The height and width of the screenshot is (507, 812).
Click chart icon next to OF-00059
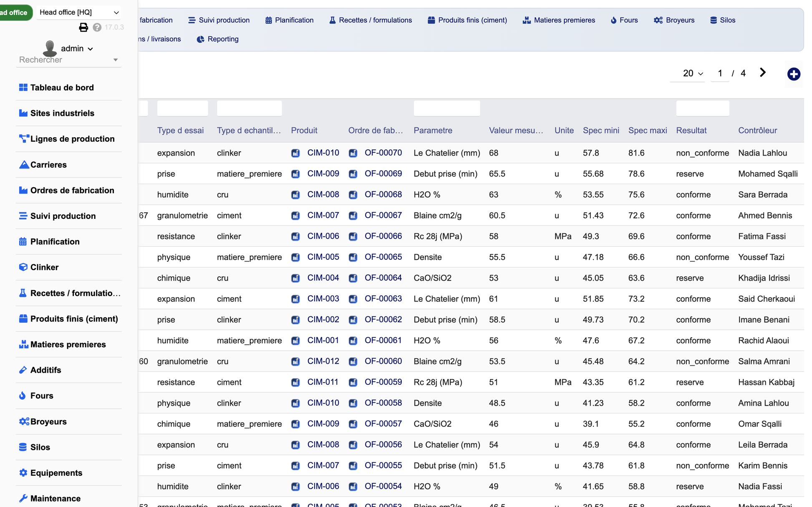click(x=353, y=382)
